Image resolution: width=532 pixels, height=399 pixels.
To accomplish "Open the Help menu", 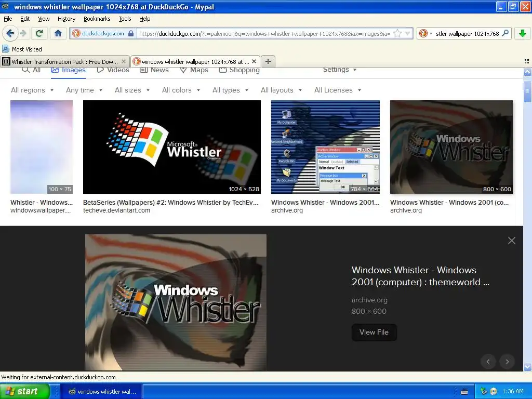I will click(x=145, y=19).
